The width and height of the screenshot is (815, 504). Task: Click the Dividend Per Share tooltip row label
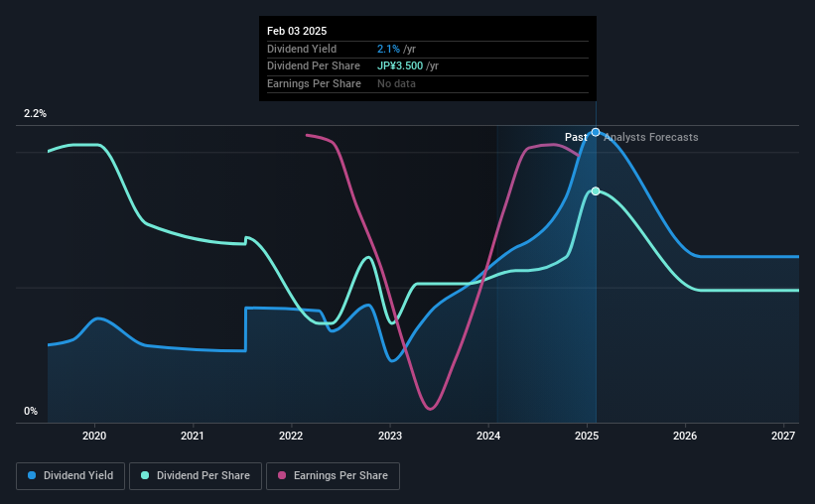(314, 66)
